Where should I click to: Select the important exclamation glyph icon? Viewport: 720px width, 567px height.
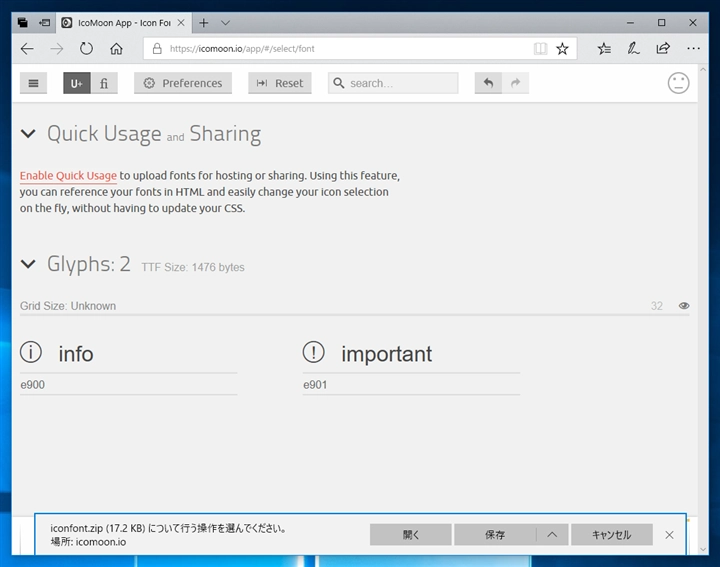click(x=314, y=352)
